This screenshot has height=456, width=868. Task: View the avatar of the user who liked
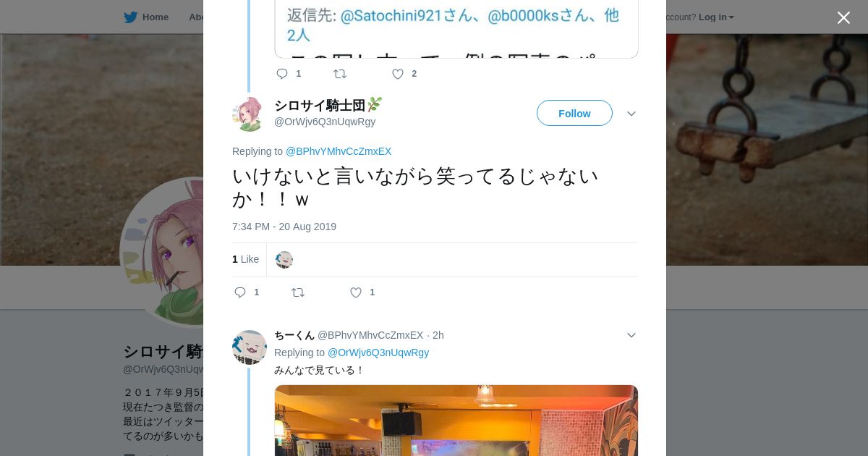pyautogui.click(x=284, y=260)
